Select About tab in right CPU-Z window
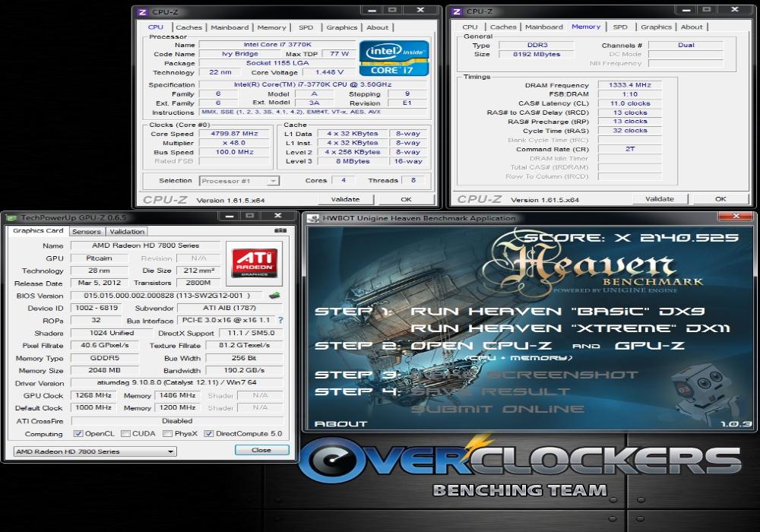 692,27
